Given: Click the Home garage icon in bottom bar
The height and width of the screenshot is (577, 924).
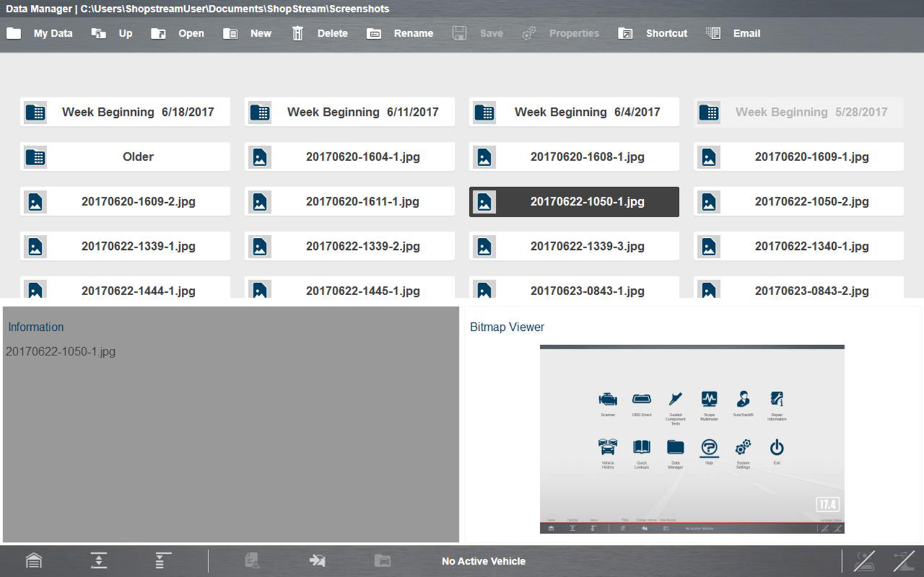Looking at the screenshot, I should click(x=34, y=561).
